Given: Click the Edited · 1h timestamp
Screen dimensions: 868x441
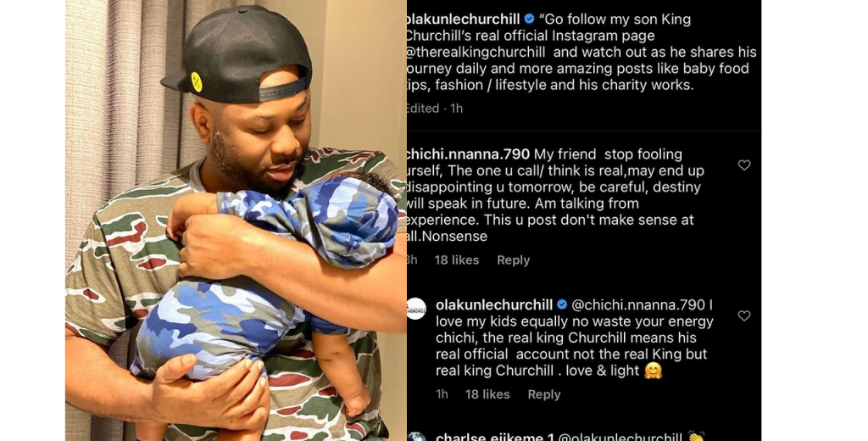Looking at the screenshot, I should tap(435, 108).
